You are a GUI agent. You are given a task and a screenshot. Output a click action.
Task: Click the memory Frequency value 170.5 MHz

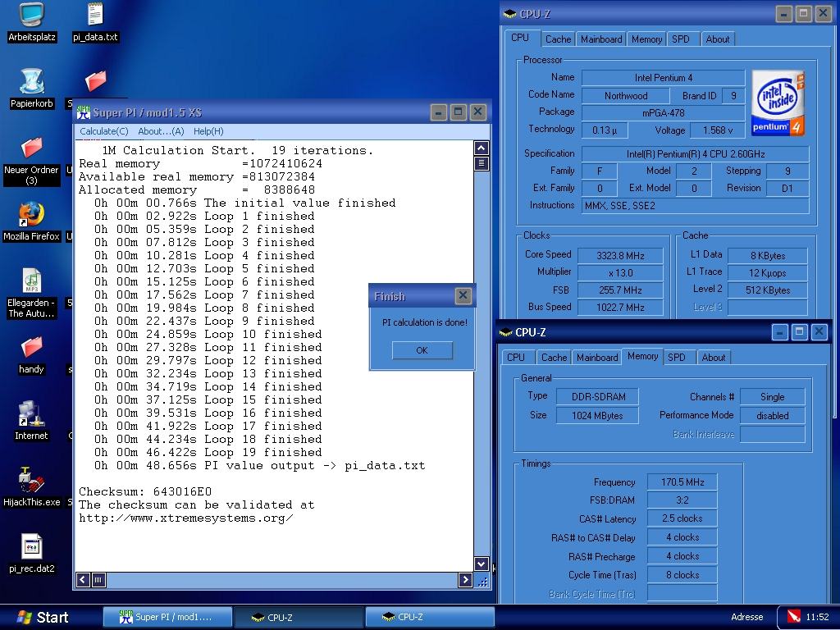click(682, 482)
